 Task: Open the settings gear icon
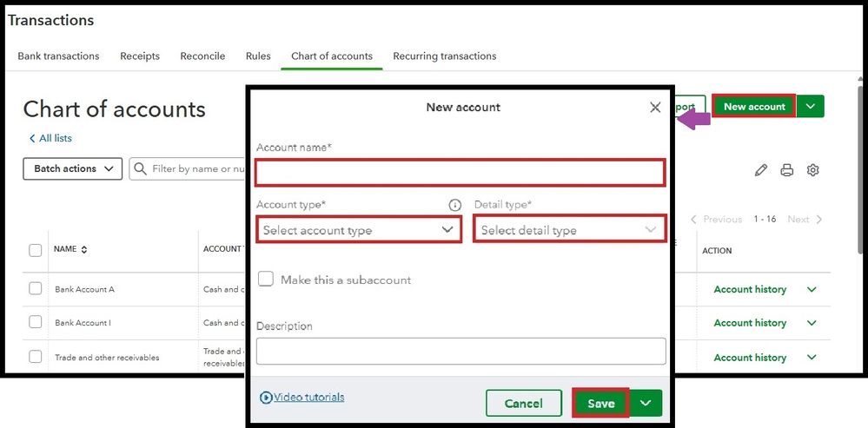(x=813, y=170)
